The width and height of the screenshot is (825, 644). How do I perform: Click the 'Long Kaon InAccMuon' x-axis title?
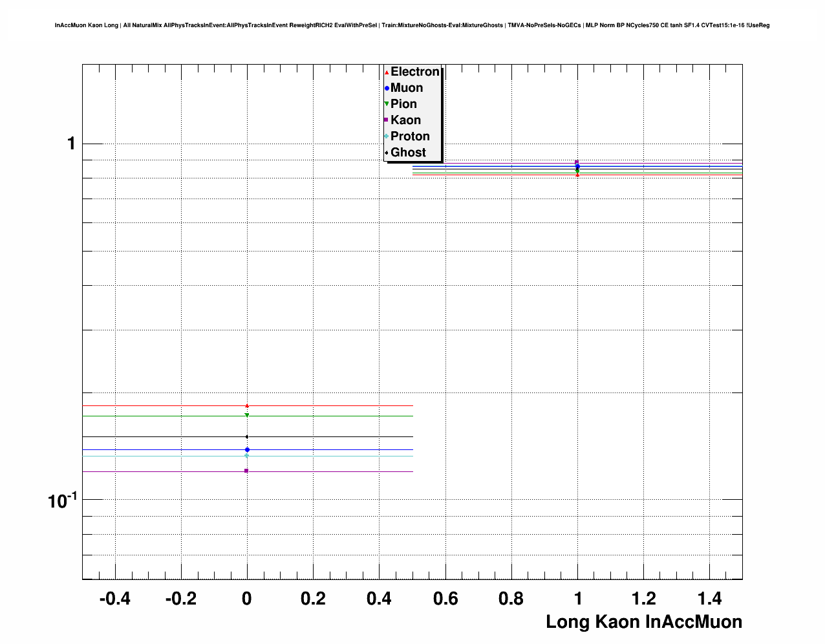643,622
